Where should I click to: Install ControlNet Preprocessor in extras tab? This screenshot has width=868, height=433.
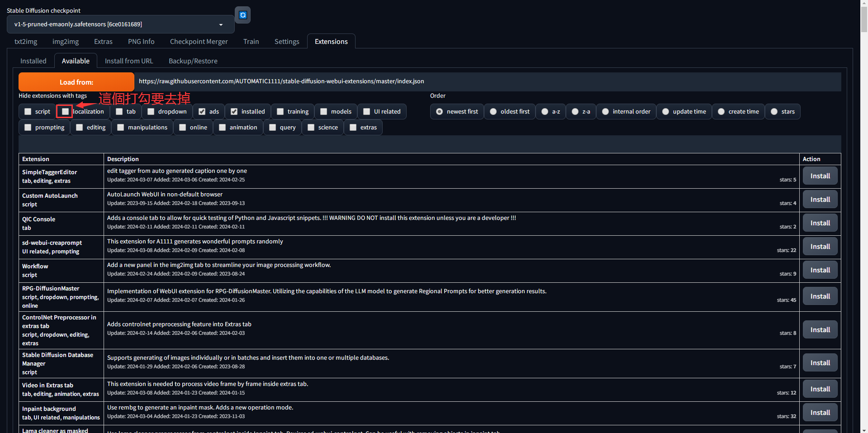click(820, 330)
